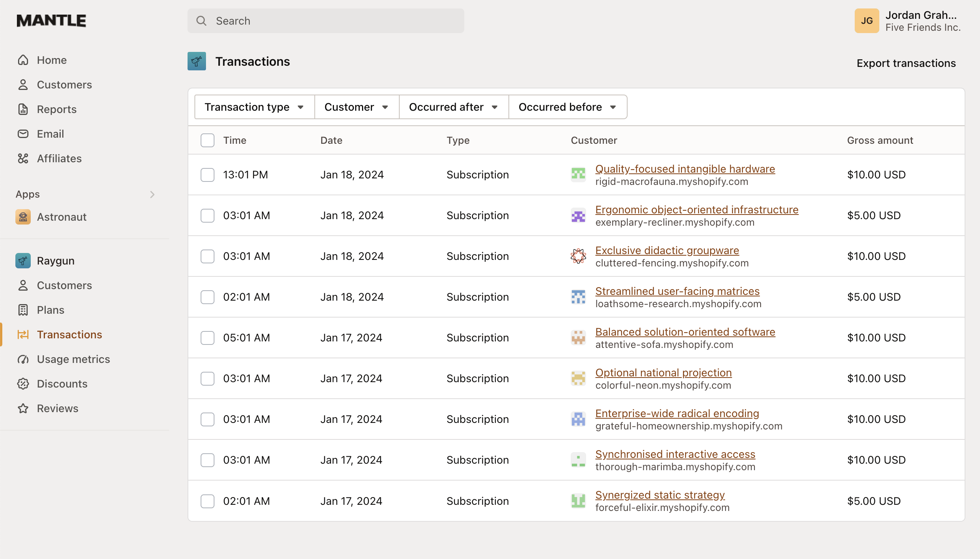Open Discounts in the sidebar
The width and height of the screenshot is (980, 559).
[x=62, y=384]
